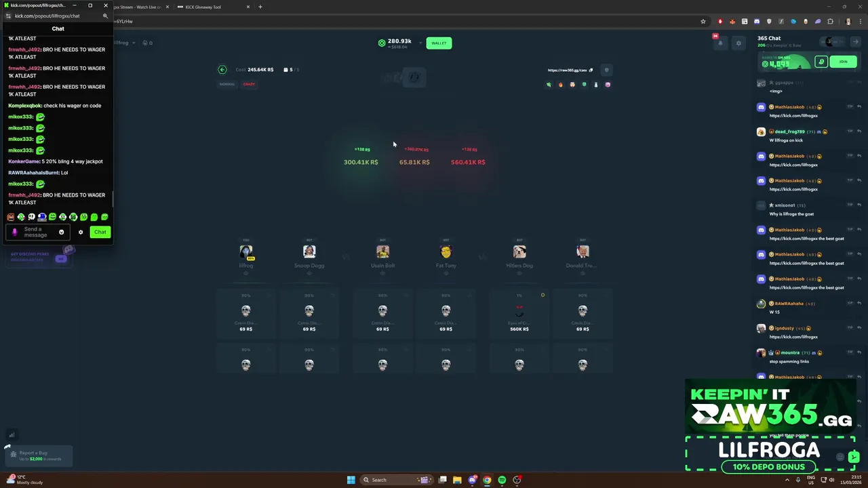The width and height of the screenshot is (868, 488).
Task: Bookmark this page with the star icon
Action: click(x=703, y=21)
